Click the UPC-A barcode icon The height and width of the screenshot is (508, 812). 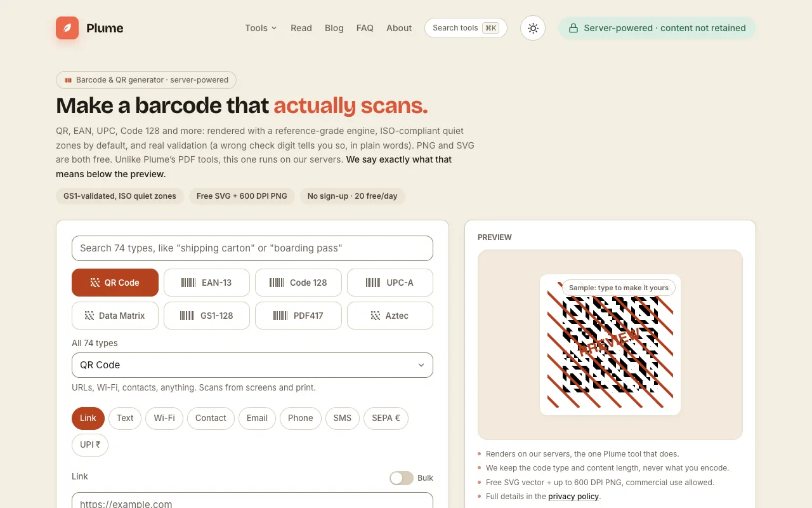point(374,283)
